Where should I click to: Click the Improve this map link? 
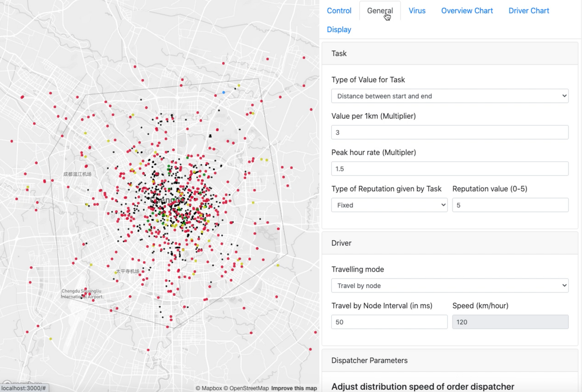(x=294, y=388)
